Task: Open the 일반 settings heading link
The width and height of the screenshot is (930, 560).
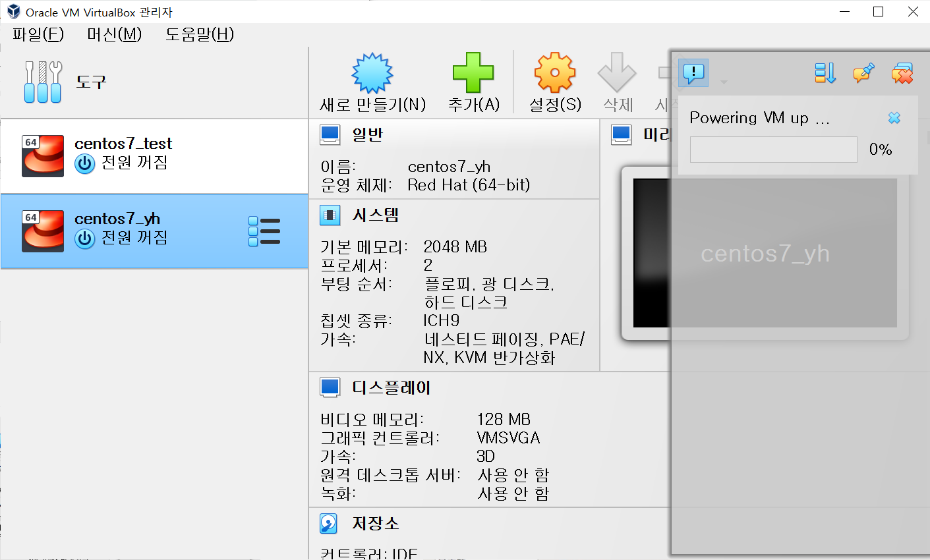Action: (x=368, y=134)
